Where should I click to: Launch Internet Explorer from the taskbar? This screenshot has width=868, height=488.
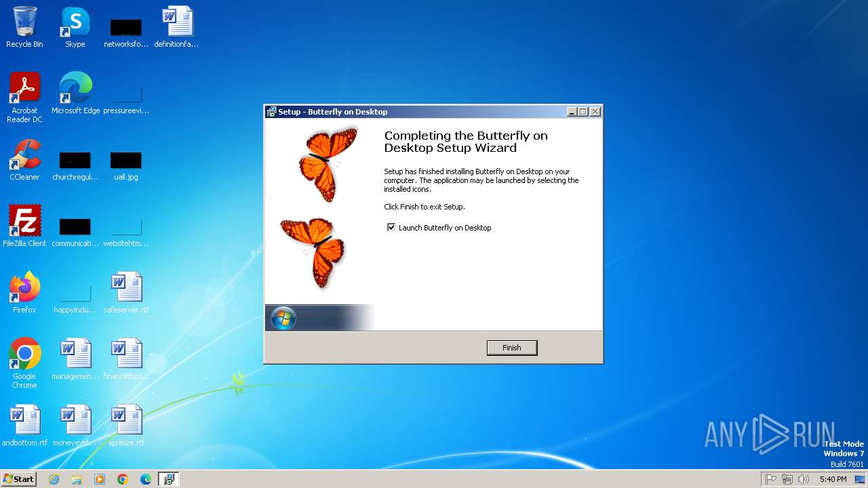pos(54,479)
